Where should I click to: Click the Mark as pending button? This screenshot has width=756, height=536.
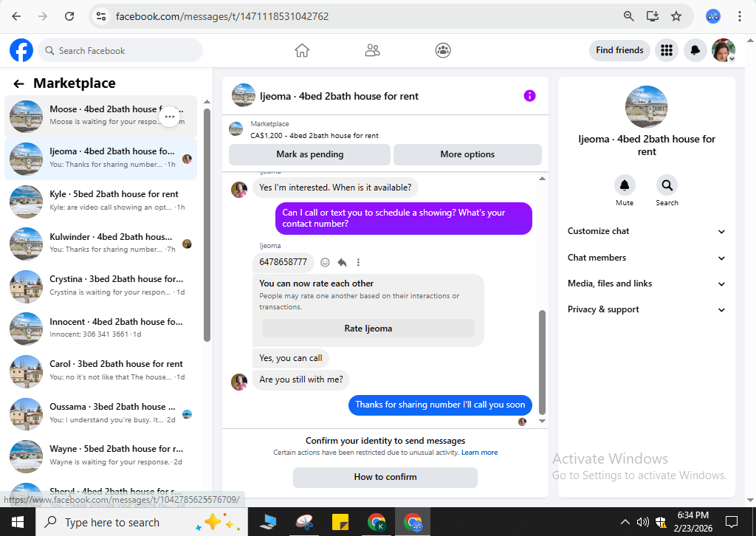[309, 154]
